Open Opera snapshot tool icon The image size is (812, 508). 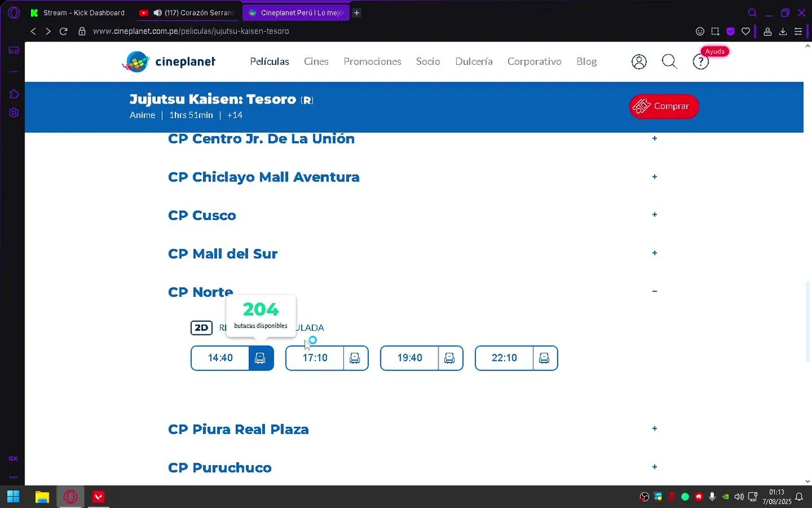tap(715, 31)
